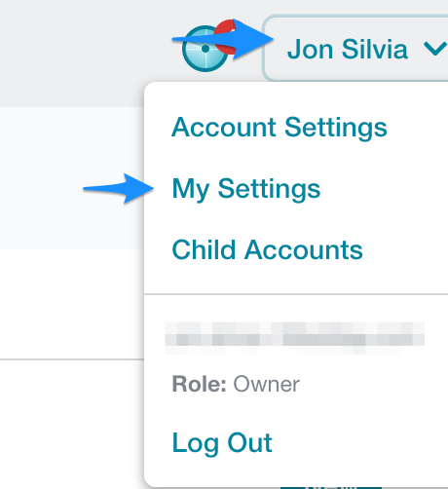
Task: Select My Settings in dropdown
Action: (x=246, y=189)
